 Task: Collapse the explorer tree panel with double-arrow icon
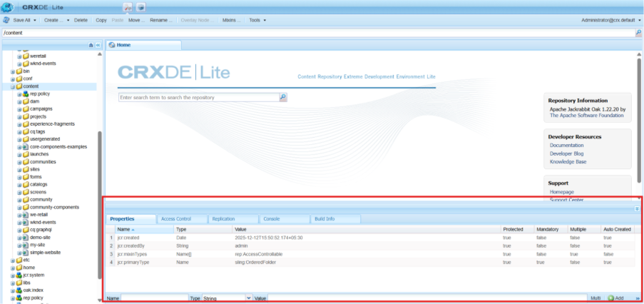pyautogui.click(x=98, y=45)
